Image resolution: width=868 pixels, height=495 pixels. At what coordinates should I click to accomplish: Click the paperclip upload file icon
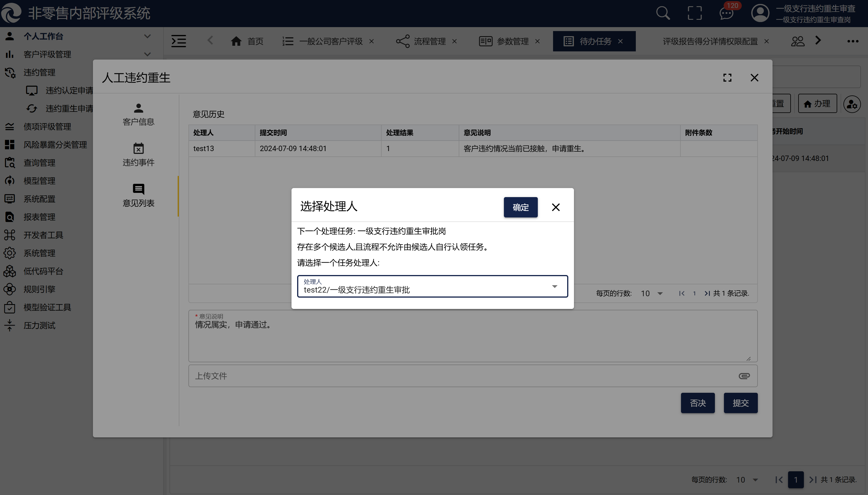(744, 376)
